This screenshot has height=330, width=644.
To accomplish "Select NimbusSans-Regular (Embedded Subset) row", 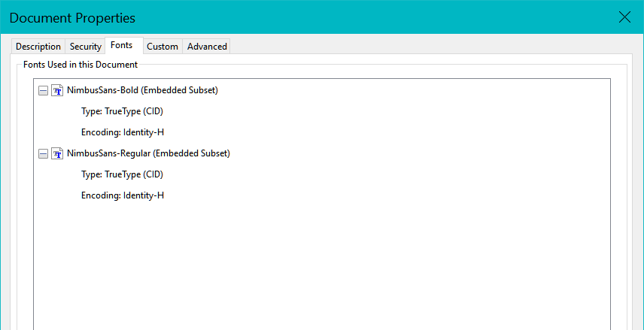I will (148, 153).
